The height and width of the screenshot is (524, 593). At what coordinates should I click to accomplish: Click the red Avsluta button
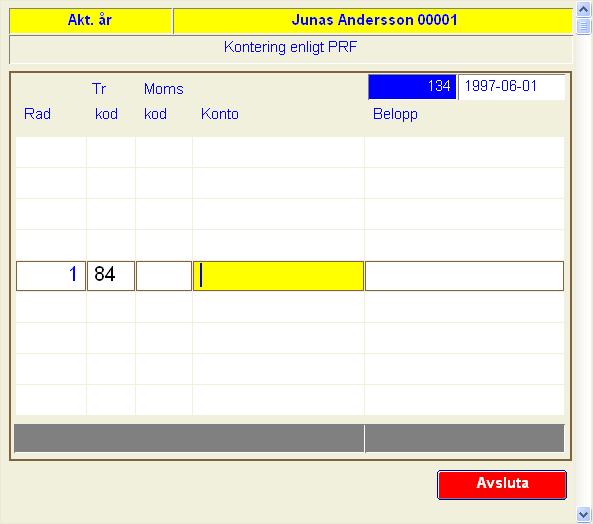tap(502, 485)
